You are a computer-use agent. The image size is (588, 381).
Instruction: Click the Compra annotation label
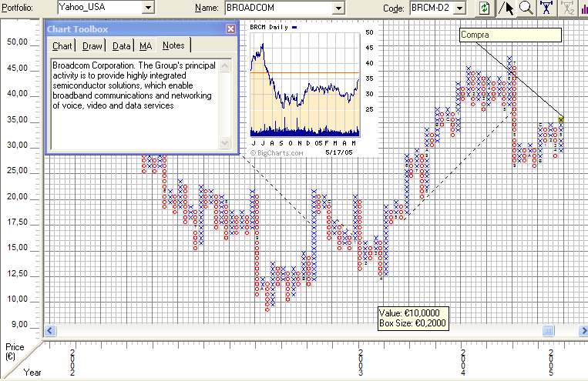[x=510, y=35]
